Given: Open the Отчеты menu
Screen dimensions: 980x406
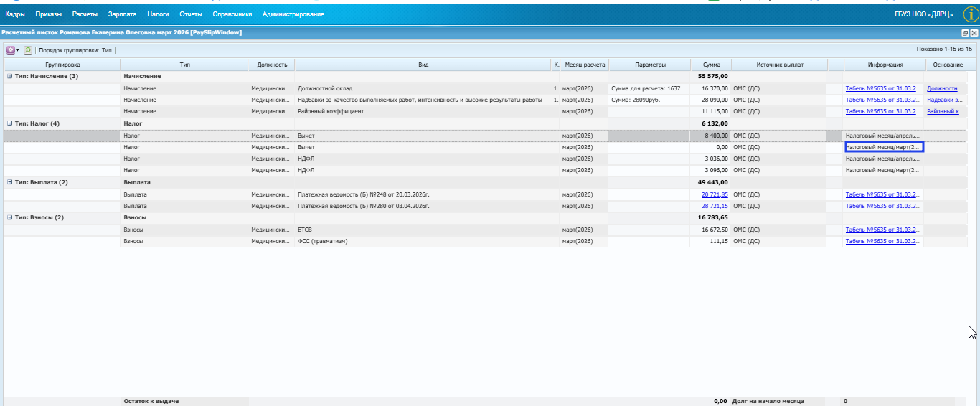Looking at the screenshot, I should click(191, 14).
